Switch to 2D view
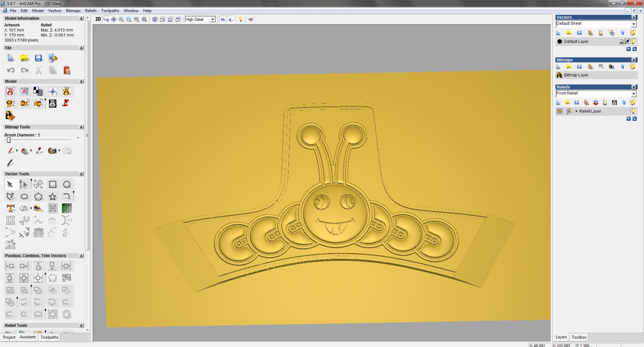The height and width of the screenshot is (347, 644). [98, 19]
